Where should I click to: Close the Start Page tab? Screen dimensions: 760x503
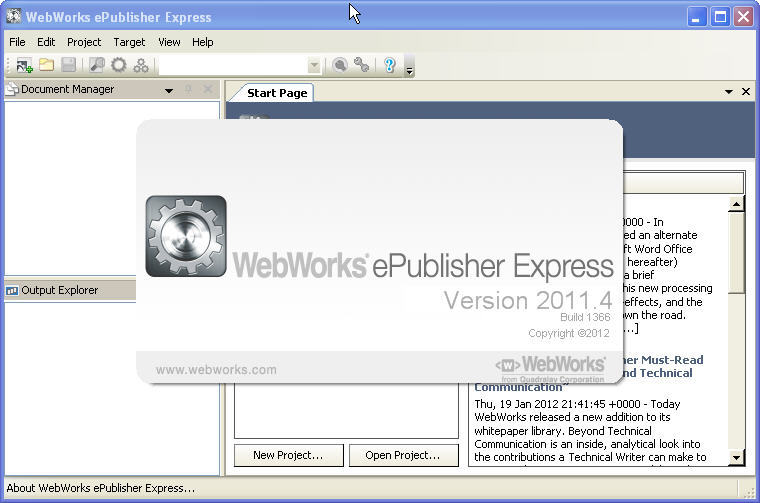pos(746,92)
